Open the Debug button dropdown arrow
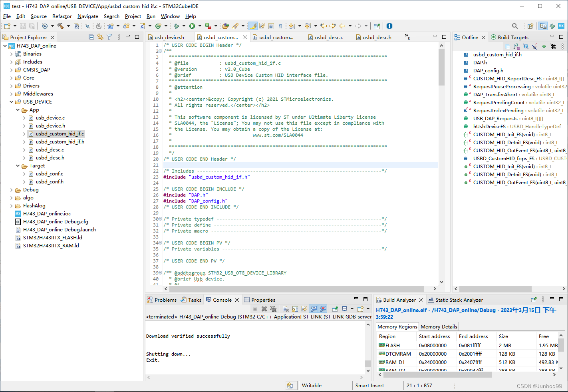Screen dimensions: 568x392 pos(184,26)
